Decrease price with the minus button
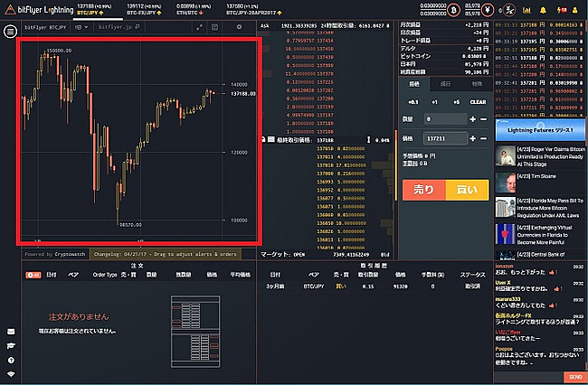588x385 pixels. 484,138
